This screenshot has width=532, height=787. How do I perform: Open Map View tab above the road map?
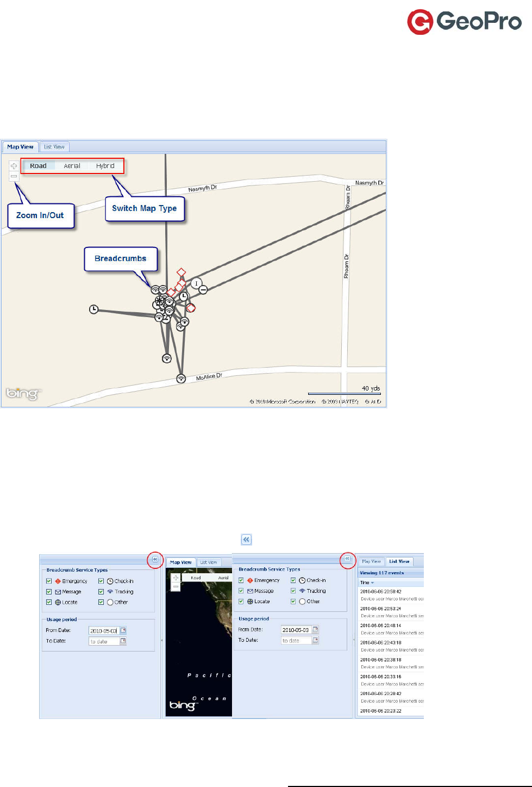(20, 147)
